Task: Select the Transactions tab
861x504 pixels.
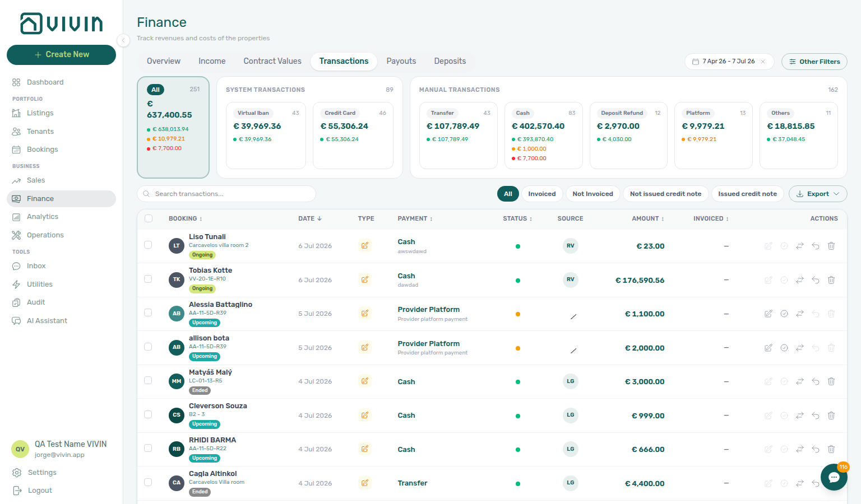Action: tap(344, 62)
